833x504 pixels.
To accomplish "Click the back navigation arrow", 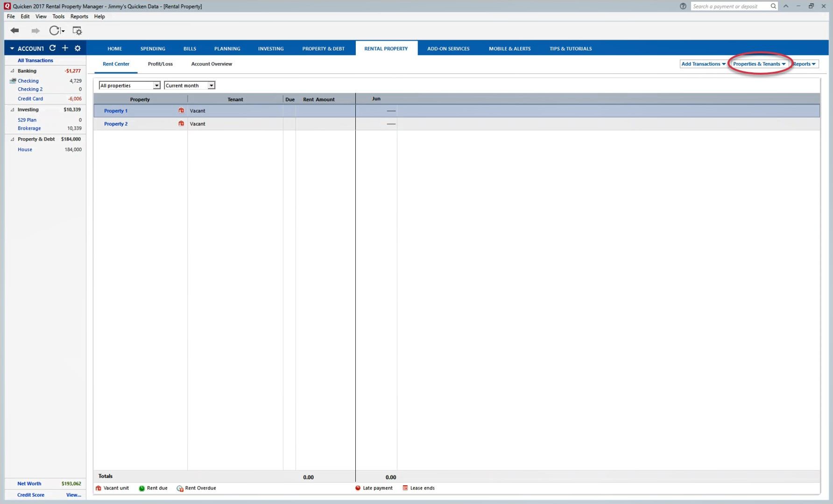I will click(x=15, y=31).
